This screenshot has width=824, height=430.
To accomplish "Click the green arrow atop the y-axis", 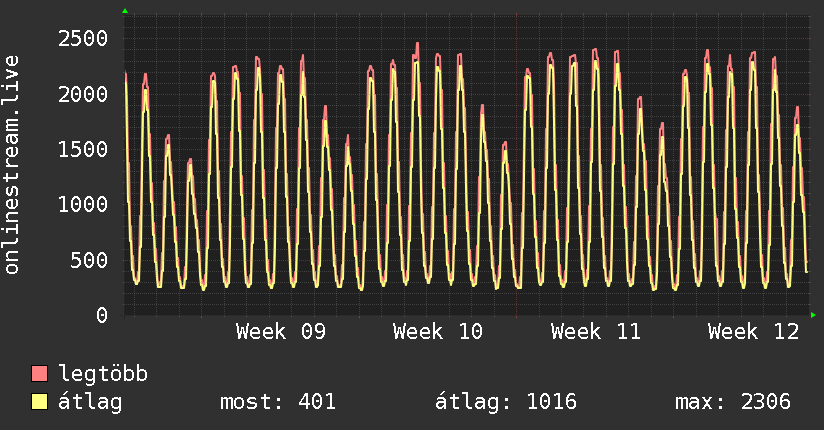I will point(125,11).
